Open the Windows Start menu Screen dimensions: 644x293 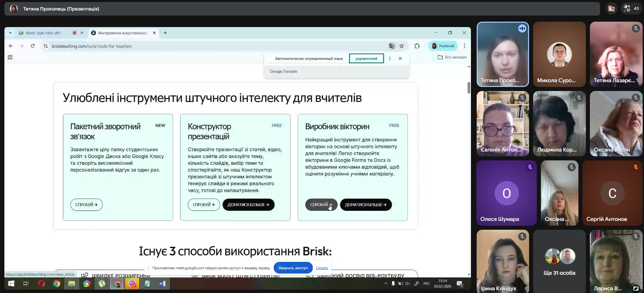pyautogui.click(x=11, y=284)
